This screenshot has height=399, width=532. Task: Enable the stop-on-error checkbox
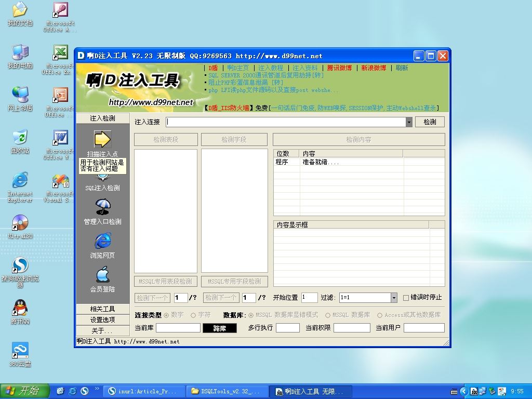(406, 298)
